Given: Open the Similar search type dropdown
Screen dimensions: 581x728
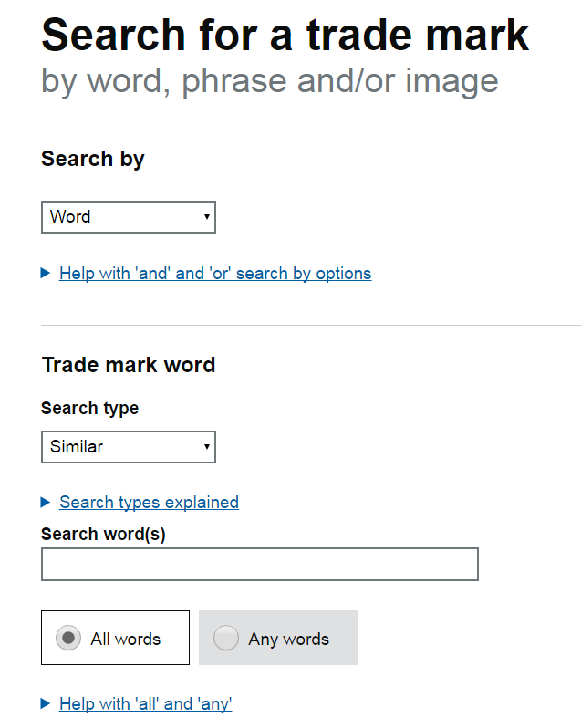Looking at the screenshot, I should tap(129, 447).
